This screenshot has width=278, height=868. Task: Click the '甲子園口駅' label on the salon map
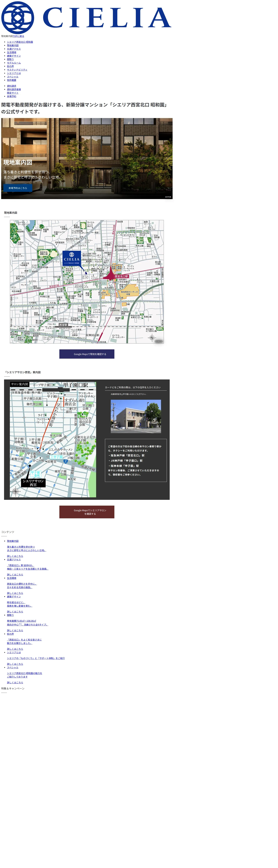click(x=76, y=385)
